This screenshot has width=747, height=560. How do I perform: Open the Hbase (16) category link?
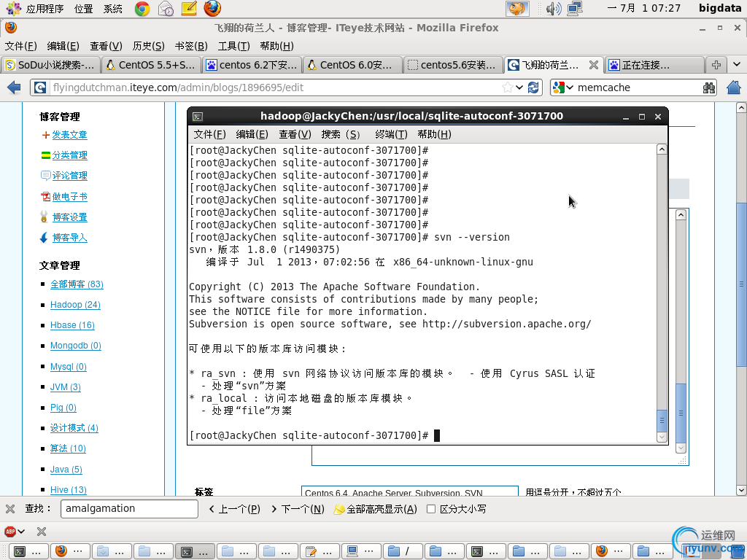coord(72,325)
